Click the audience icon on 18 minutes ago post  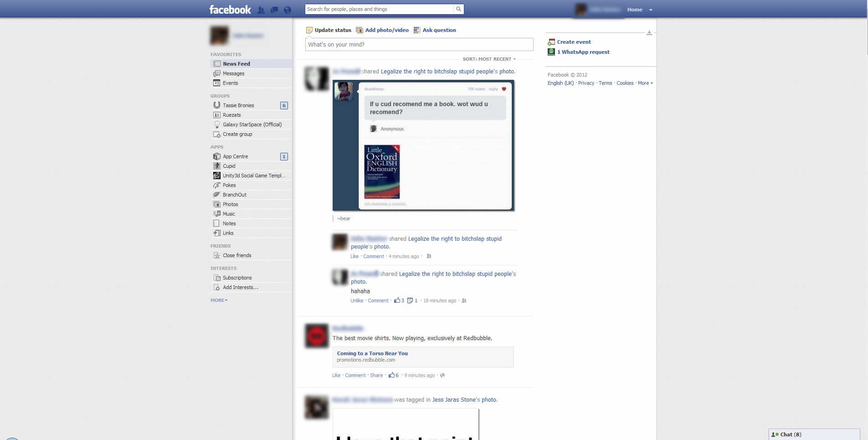pos(464,300)
